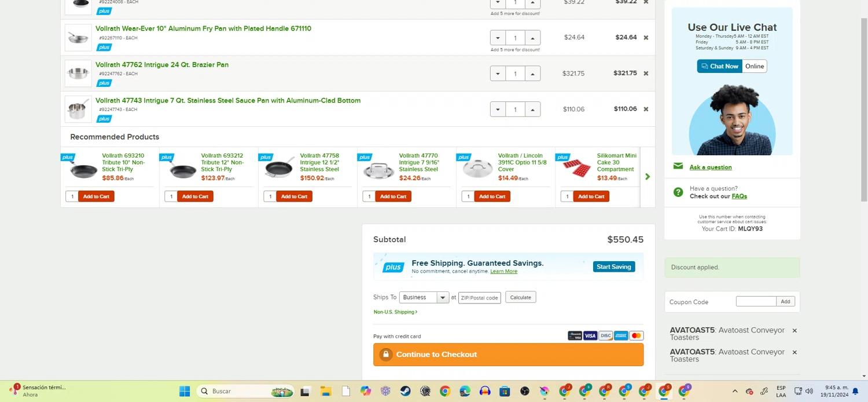Viewport: 868px width, 402px height.
Task: Open the FAQs link
Action: point(739,196)
